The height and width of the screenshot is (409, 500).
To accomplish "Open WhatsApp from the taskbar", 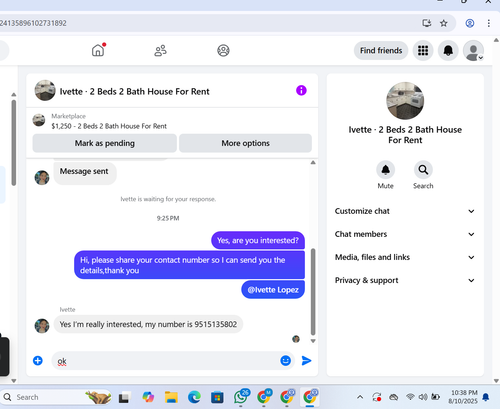I will coord(241,397).
